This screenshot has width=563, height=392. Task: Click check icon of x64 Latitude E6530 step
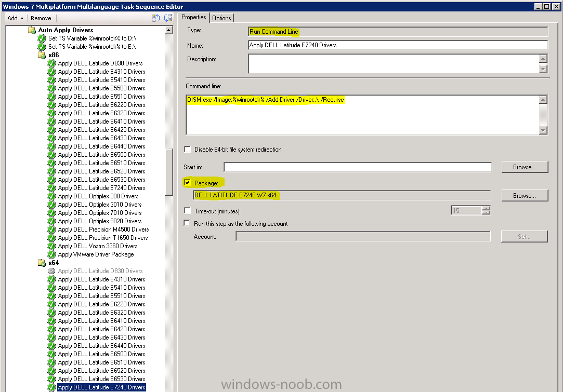point(51,379)
